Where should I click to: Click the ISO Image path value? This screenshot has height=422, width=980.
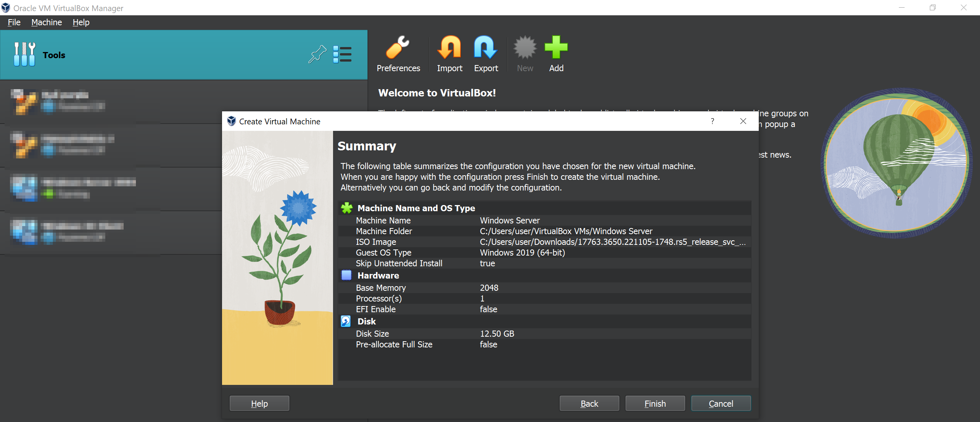(612, 242)
